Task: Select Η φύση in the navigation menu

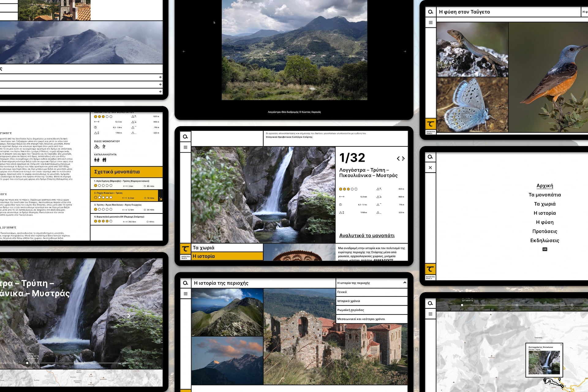Action: pyautogui.click(x=545, y=222)
